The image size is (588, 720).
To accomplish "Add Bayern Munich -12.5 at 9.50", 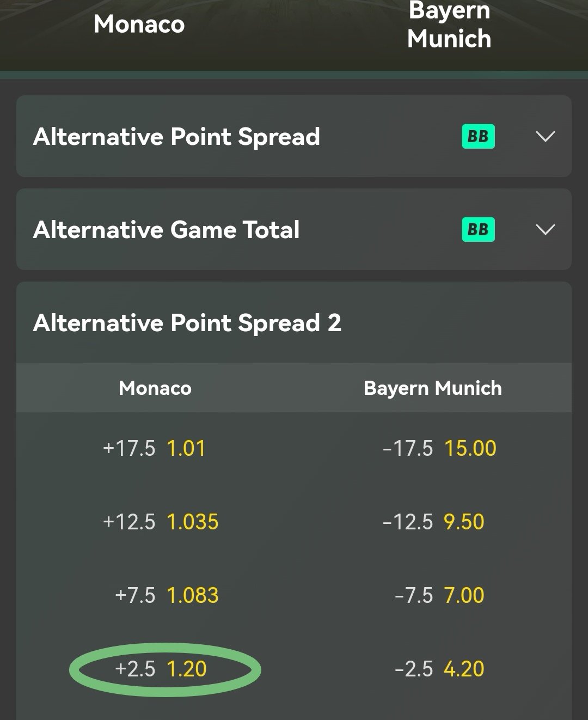I will [433, 522].
